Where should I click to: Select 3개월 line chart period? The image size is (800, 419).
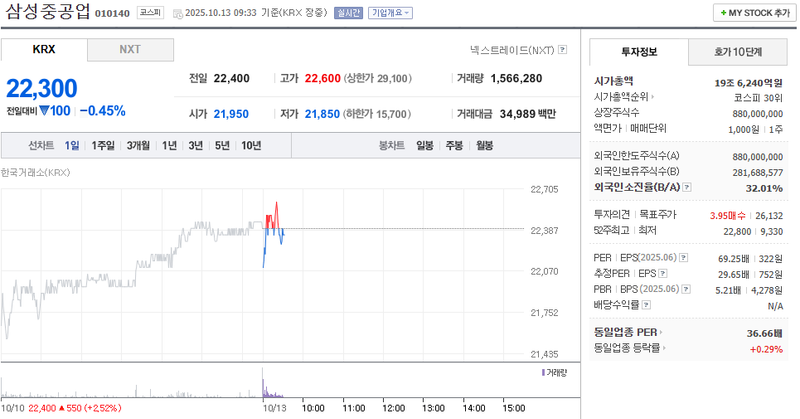pos(138,145)
